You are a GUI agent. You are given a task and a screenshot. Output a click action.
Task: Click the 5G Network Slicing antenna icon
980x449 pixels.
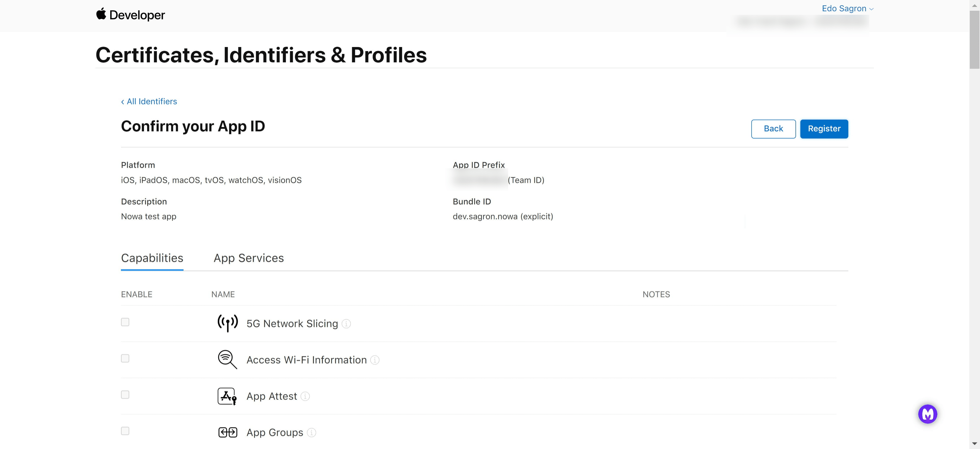227,323
